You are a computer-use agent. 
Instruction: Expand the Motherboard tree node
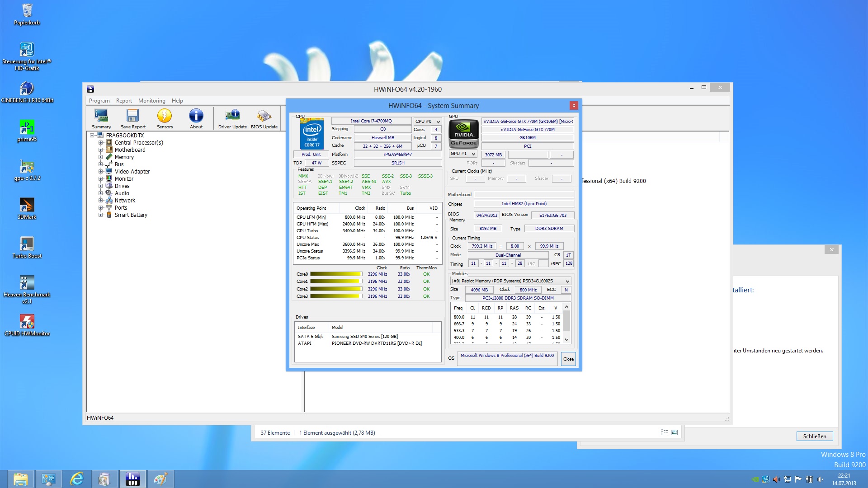point(101,150)
